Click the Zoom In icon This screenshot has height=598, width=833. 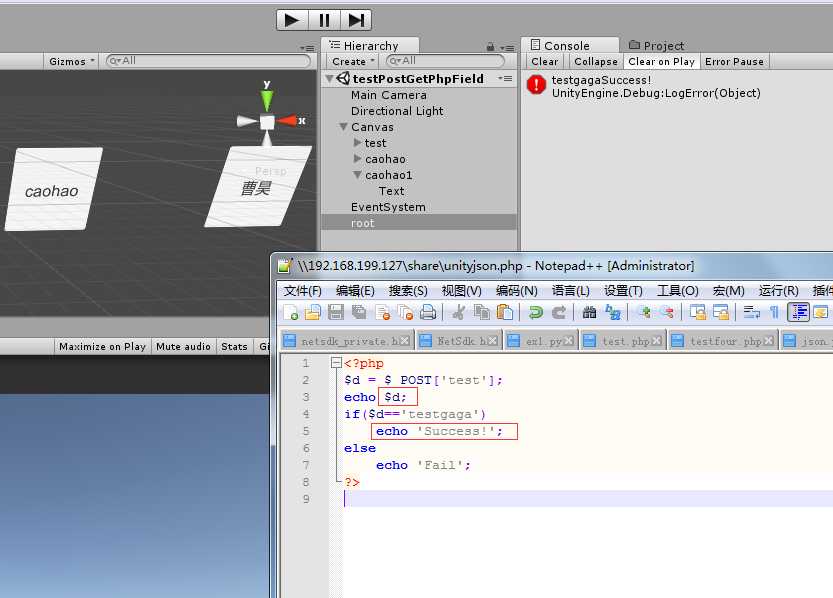click(644, 312)
